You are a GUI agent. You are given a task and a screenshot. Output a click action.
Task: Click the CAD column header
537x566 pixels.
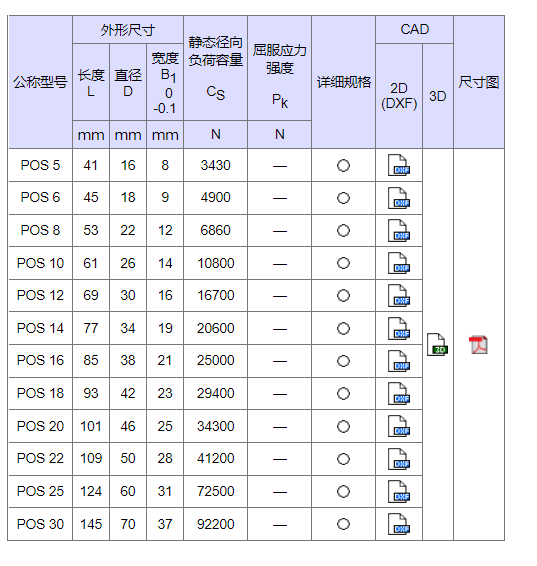pyautogui.click(x=414, y=30)
